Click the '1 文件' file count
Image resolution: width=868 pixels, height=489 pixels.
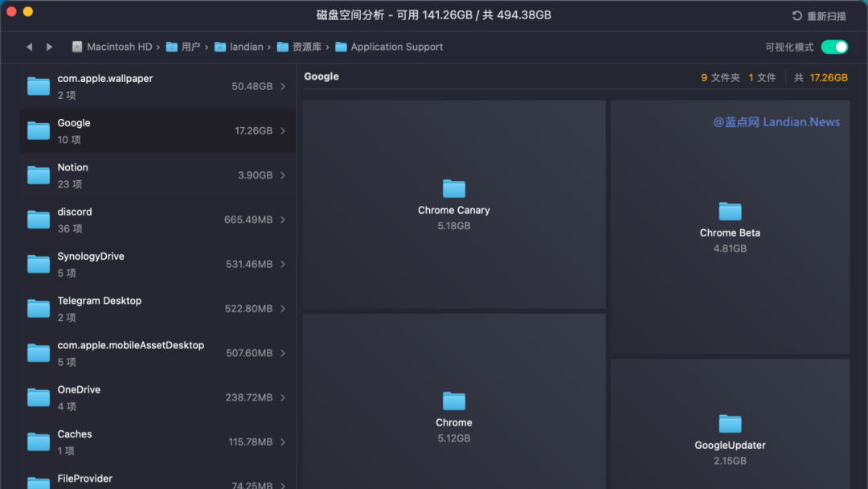pos(762,78)
